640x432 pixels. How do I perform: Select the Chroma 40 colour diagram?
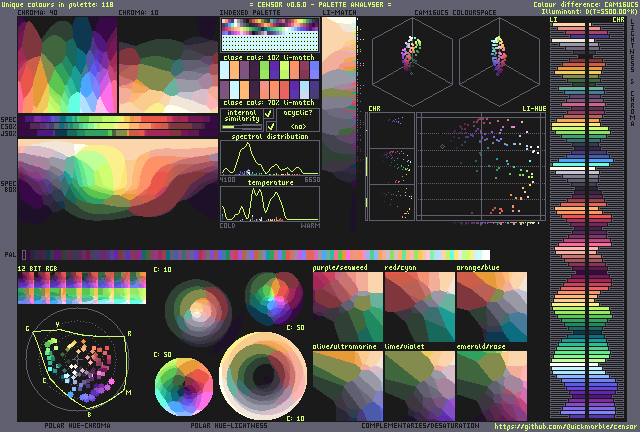67,66
